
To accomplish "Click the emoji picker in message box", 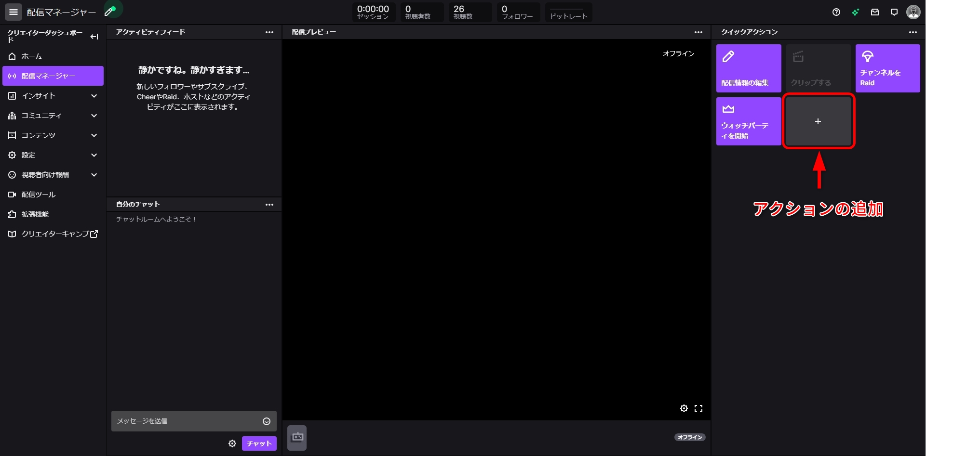I will tap(267, 421).
